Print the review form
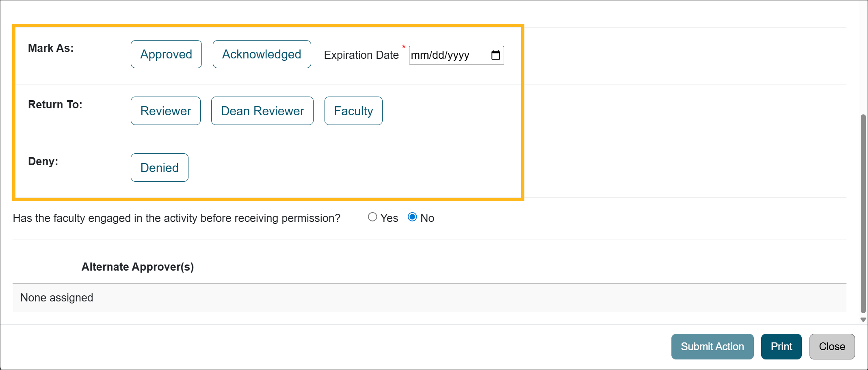This screenshot has width=868, height=370. pyautogui.click(x=781, y=346)
